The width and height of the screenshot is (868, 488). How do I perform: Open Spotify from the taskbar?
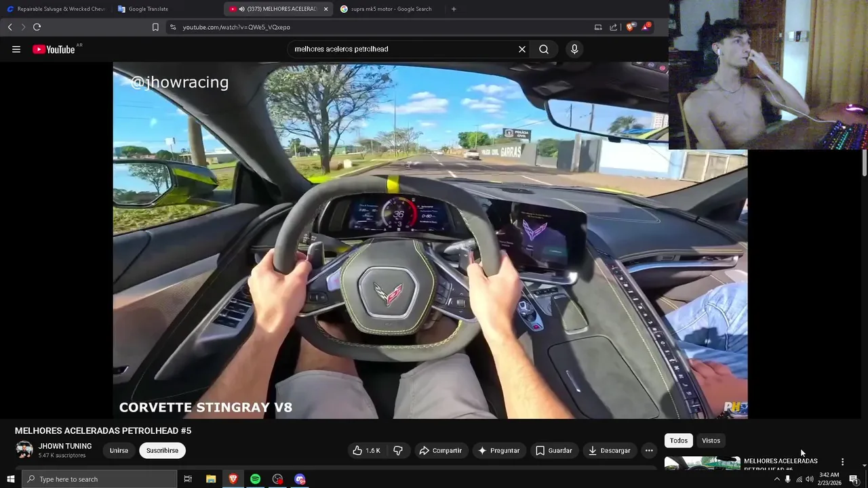pyautogui.click(x=255, y=479)
